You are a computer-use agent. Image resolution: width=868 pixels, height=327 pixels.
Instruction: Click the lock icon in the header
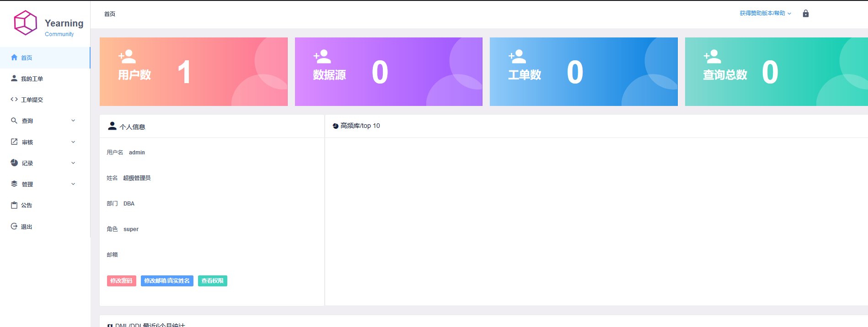pos(806,13)
